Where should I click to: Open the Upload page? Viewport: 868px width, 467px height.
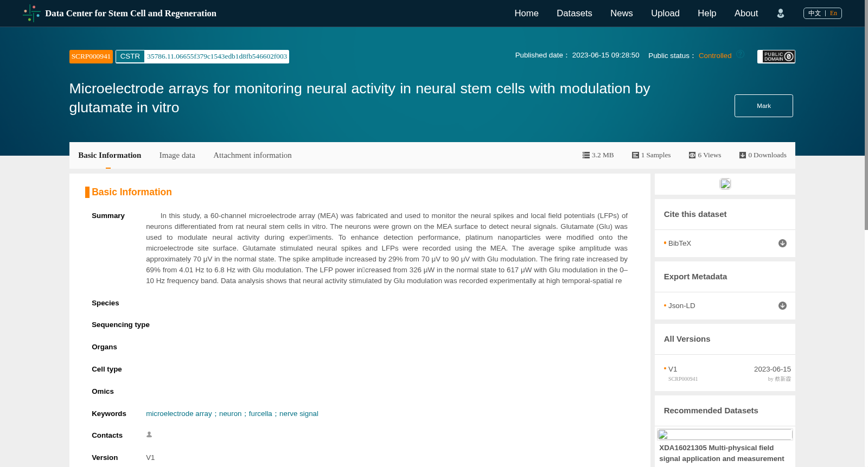pos(665,13)
